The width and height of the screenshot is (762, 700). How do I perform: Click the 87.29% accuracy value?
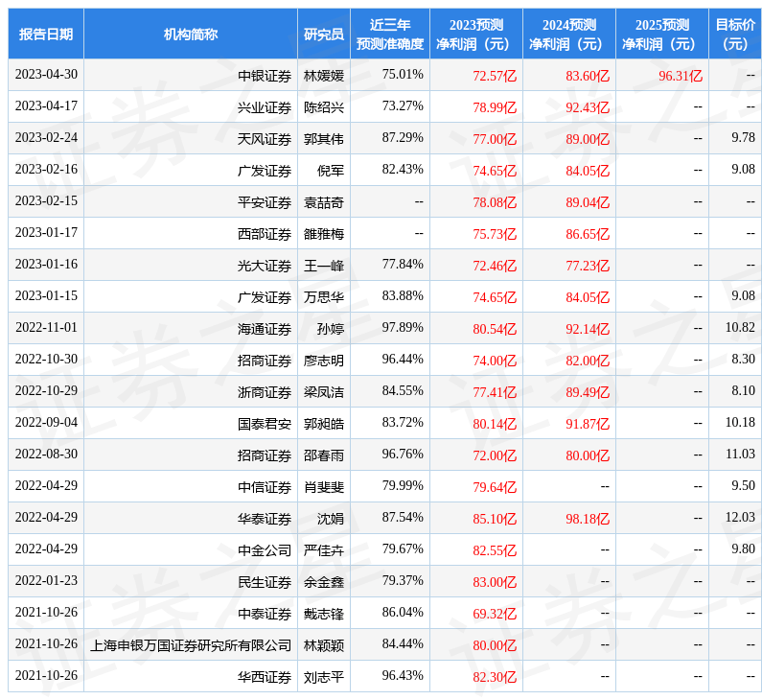403,137
